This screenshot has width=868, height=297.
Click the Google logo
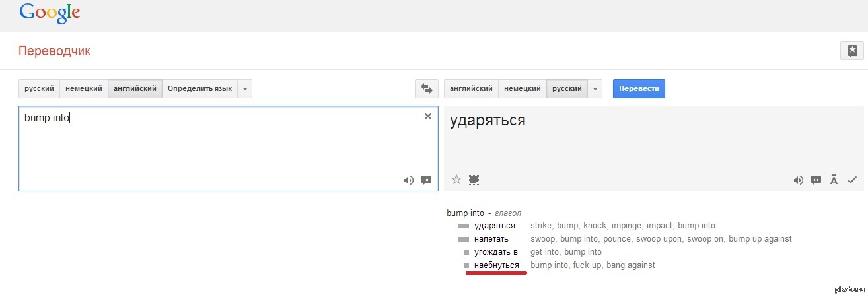[50, 13]
